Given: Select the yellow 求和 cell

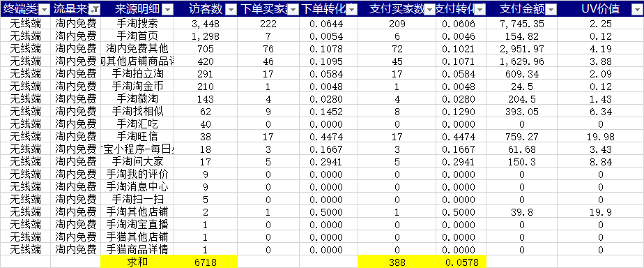Looking at the screenshot, I should tap(137, 262).
